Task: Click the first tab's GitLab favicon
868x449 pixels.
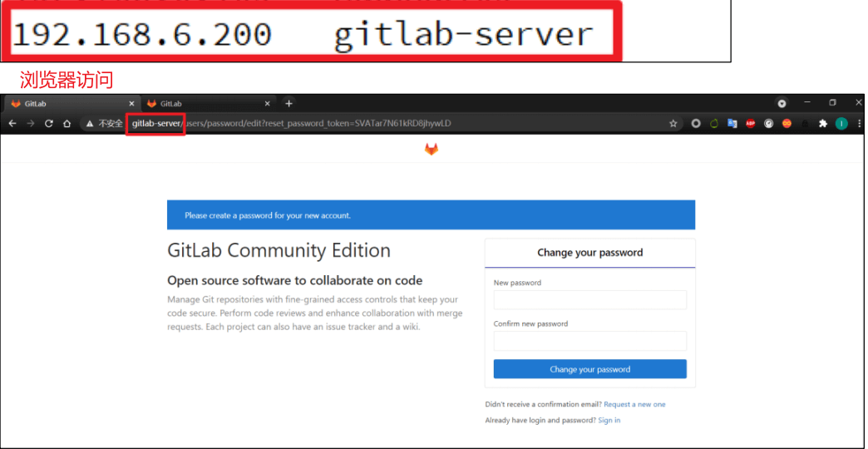Action: pos(16,104)
